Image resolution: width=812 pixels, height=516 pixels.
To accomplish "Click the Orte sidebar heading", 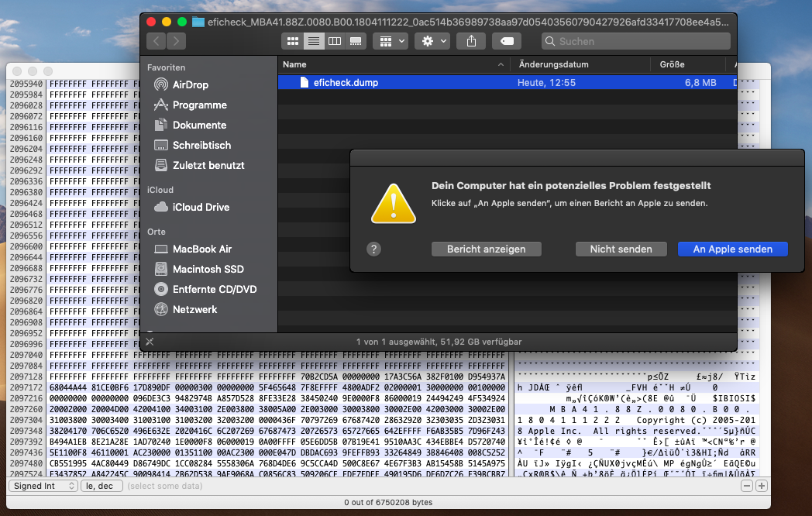I will 157,232.
